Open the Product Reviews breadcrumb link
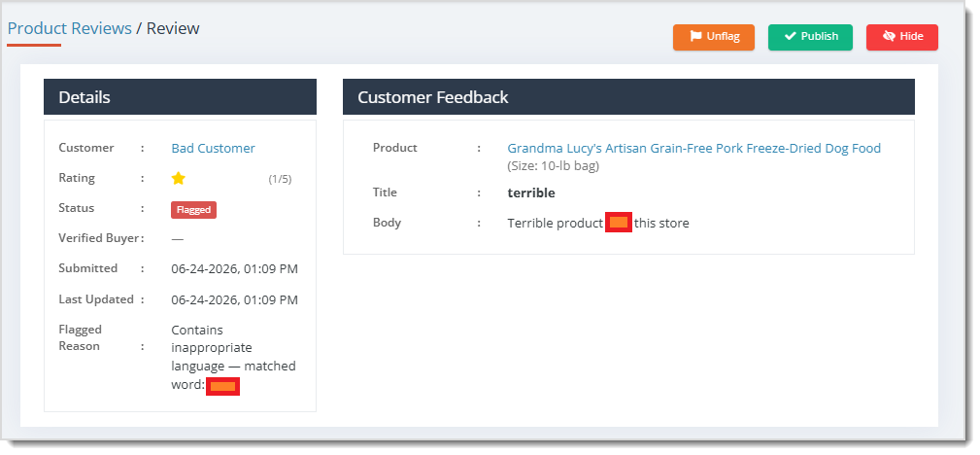Screen dimensions: 980x455 tap(69, 28)
